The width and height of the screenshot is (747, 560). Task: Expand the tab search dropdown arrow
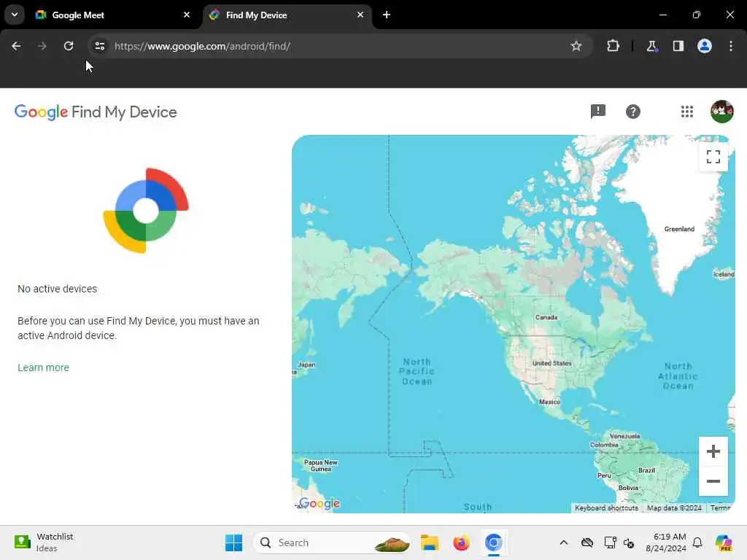pyautogui.click(x=15, y=15)
